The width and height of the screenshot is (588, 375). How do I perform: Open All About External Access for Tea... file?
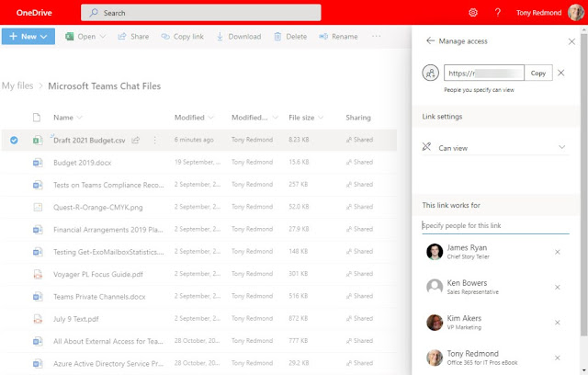pyautogui.click(x=108, y=341)
